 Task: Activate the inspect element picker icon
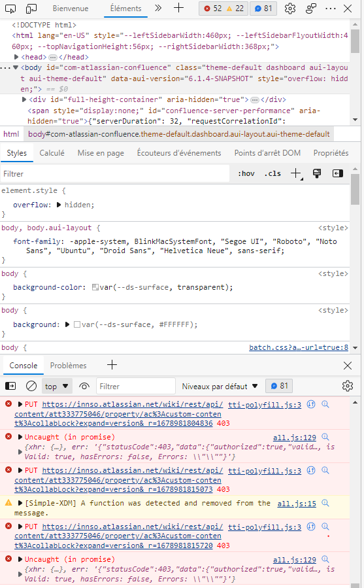click(10, 9)
